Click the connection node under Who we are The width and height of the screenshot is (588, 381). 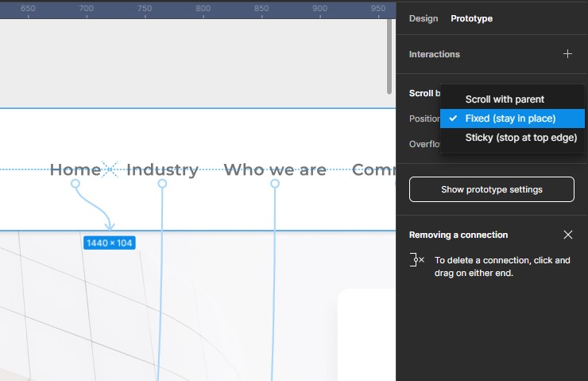click(275, 184)
